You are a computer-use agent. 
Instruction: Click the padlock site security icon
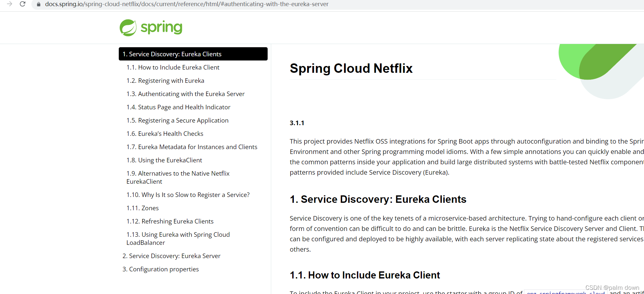point(39,4)
